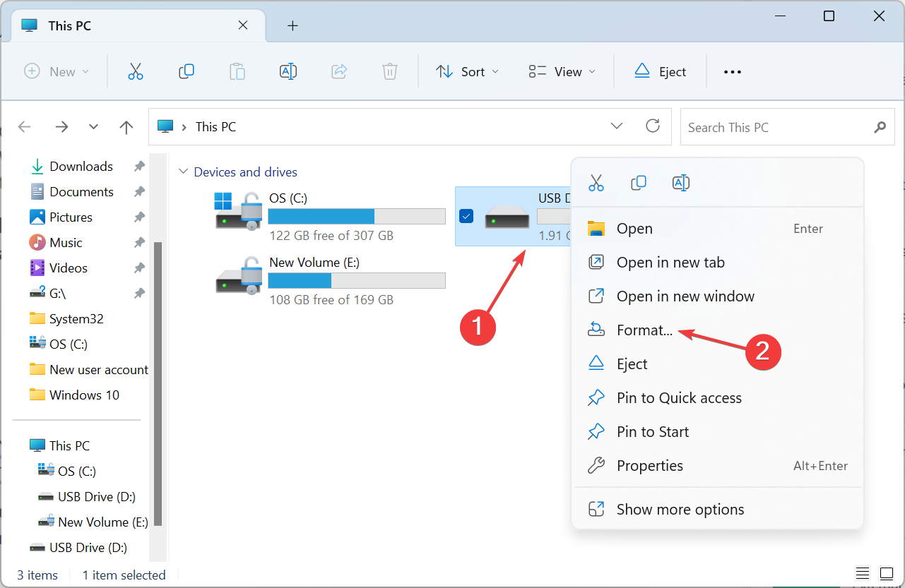Click the Copy icon in the toolbar

coord(187,71)
